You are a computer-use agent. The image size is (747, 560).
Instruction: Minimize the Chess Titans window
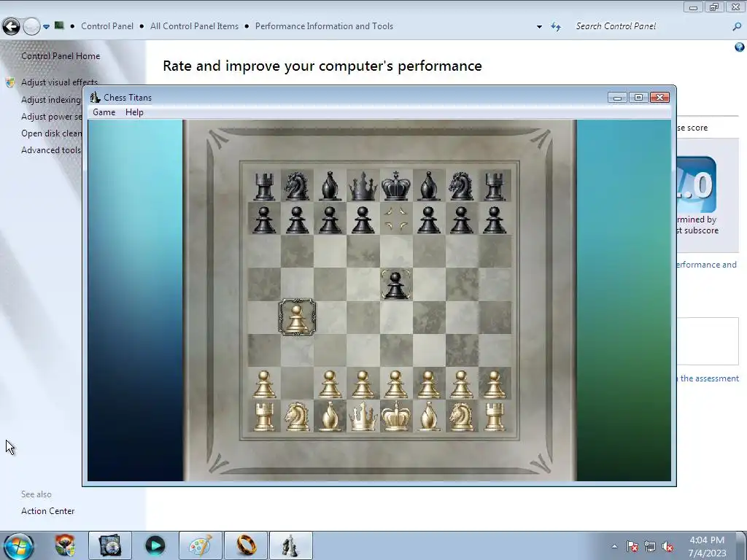pos(617,98)
